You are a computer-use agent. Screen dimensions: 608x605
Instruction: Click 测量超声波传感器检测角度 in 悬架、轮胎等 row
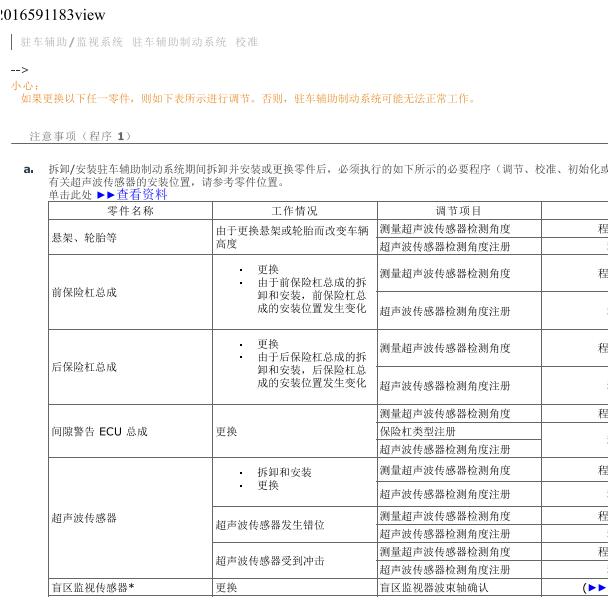pos(445,229)
